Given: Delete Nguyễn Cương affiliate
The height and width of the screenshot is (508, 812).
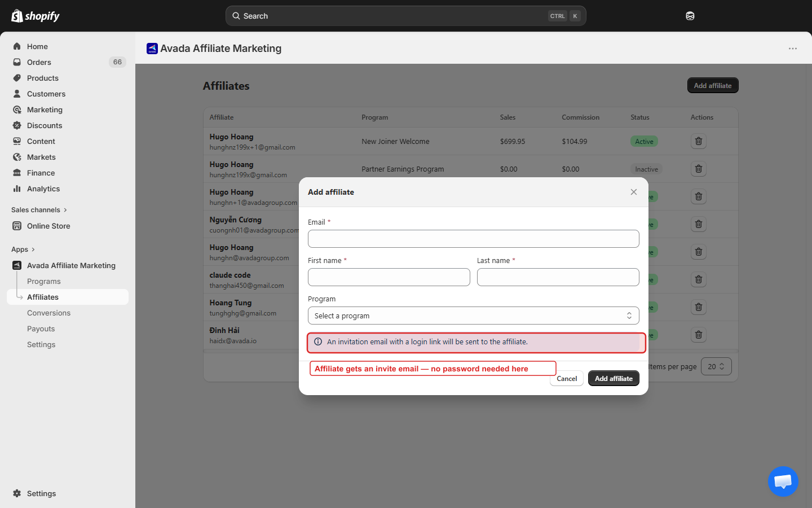Looking at the screenshot, I should click(699, 224).
